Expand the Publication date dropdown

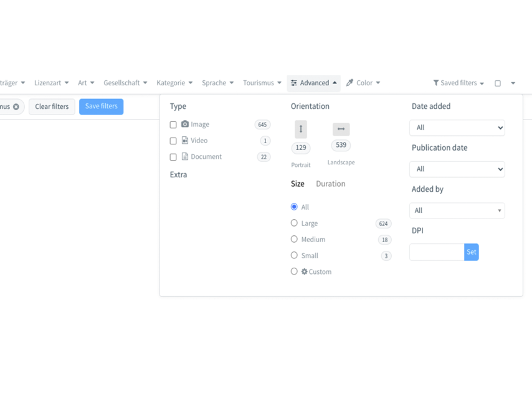(457, 169)
